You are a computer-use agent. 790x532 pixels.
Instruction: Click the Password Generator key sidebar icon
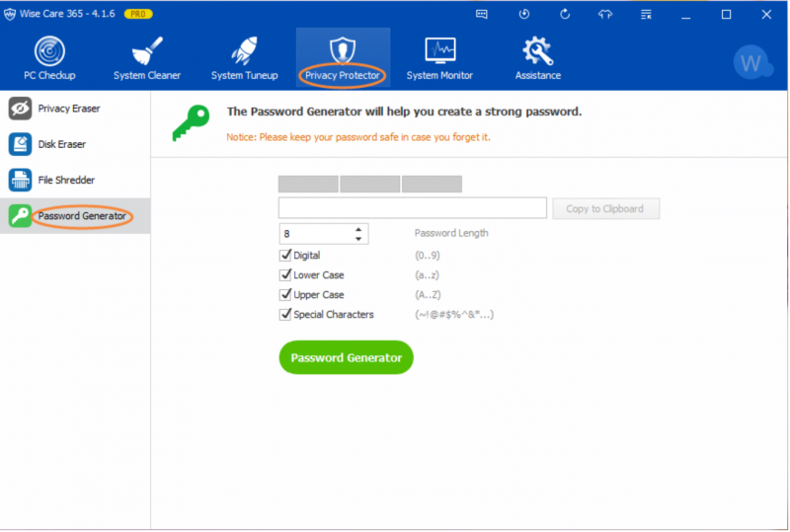(x=20, y=215)
